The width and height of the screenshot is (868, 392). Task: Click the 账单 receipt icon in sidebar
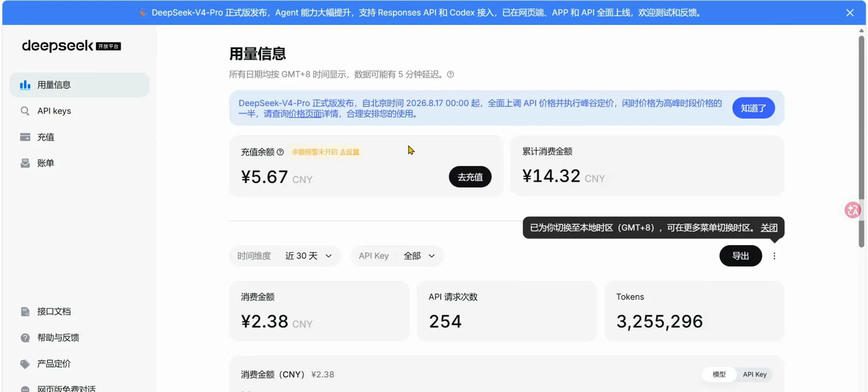coord(25,163)
